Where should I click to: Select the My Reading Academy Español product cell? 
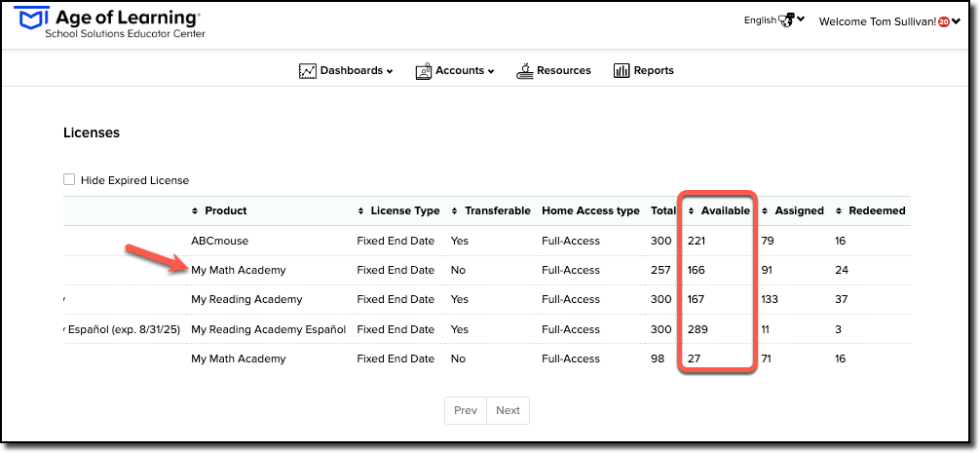pyautogui.click(x=268, y=329)
